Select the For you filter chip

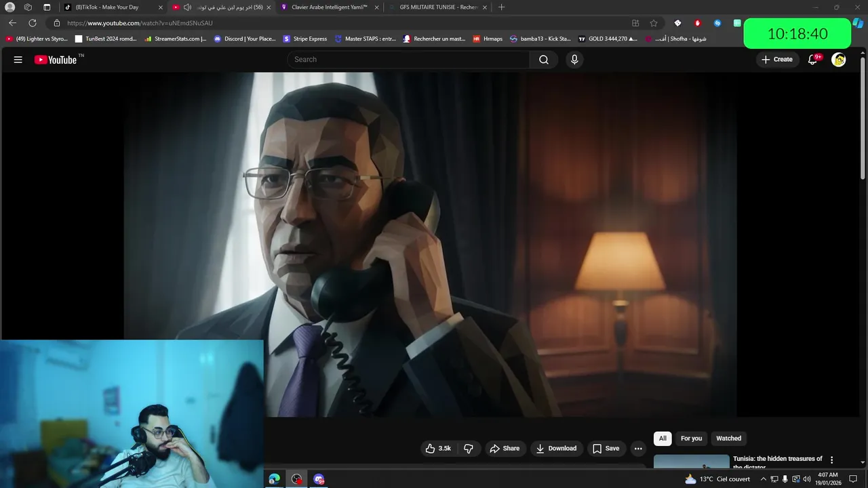[x=691, y=439]
